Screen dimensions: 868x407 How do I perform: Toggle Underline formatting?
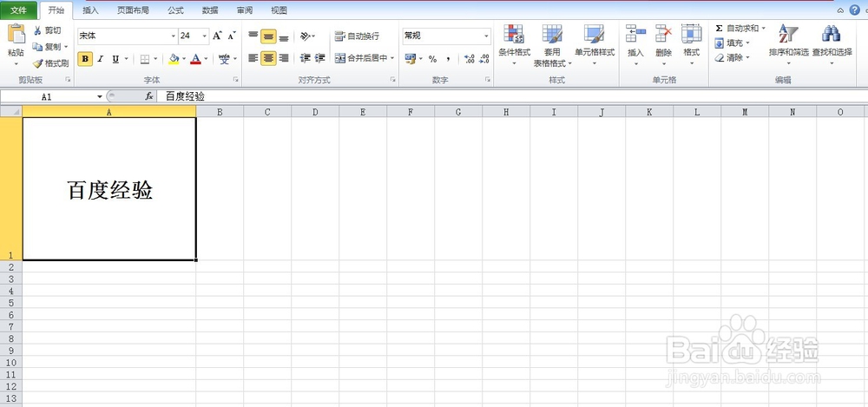115,59
